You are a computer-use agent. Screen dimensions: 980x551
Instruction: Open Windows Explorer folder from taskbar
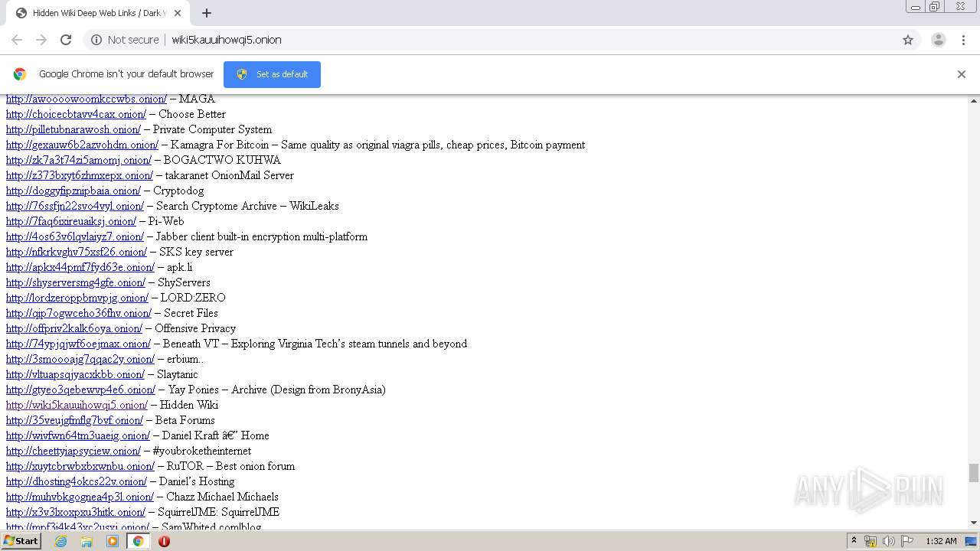[87, 541]
